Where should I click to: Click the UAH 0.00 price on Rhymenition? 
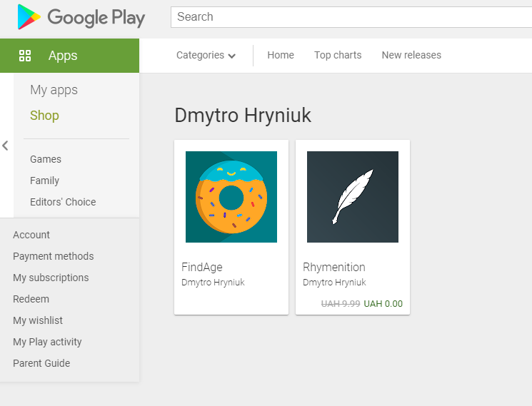383,304
